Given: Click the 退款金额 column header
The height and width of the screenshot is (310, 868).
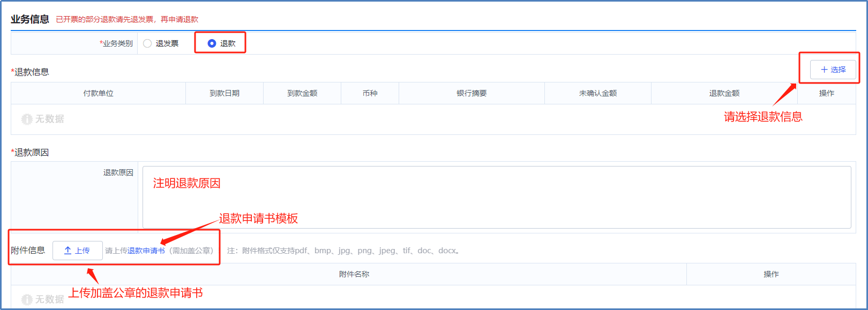Looking at the screenshot, I should point(724,93).
